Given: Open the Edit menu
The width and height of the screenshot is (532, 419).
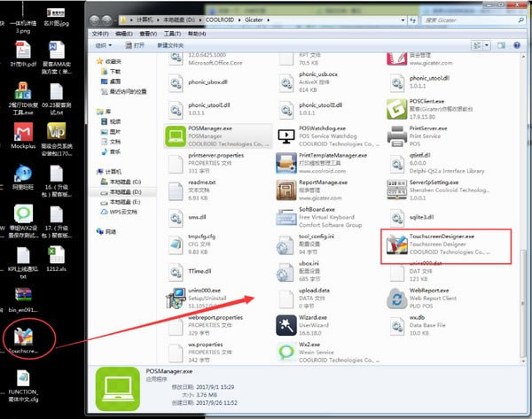Looking at the screenshot, I should (x=124, y=34).
